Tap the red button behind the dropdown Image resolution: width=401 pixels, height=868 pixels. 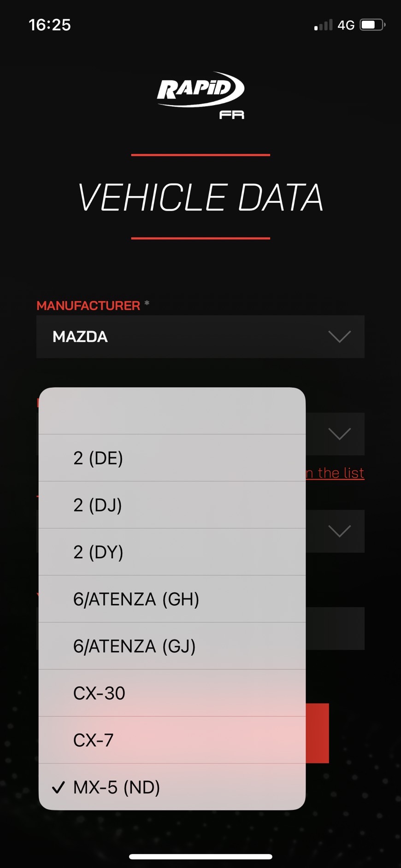317,733
